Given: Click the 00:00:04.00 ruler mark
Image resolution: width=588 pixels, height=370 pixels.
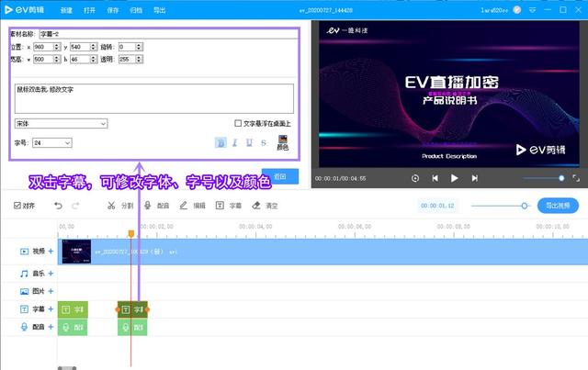Looking at the screenshot, I should tap(255, 227).
